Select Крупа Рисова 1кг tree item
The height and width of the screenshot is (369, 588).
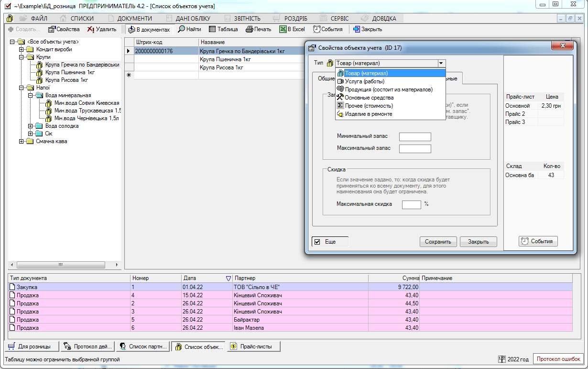coord(66,80)
